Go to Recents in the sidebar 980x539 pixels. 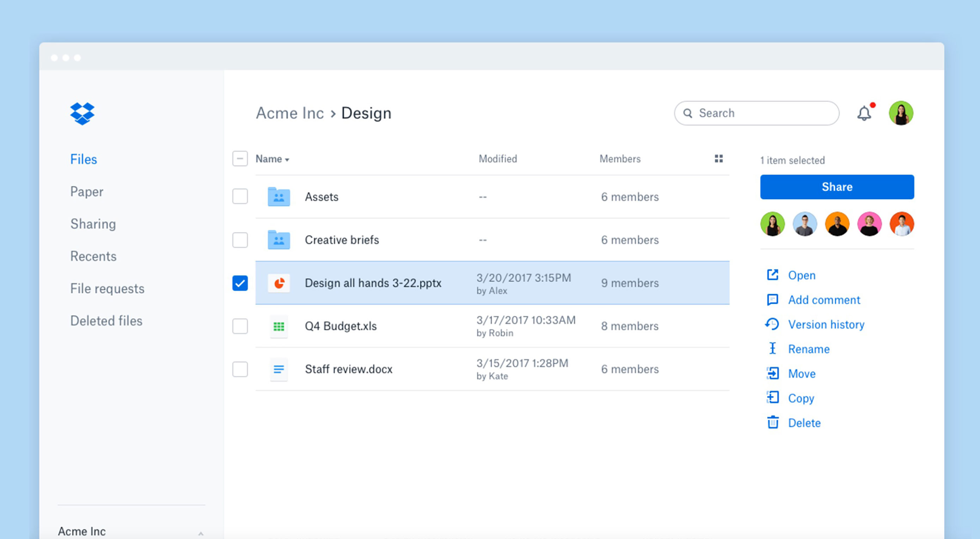[x=93, y=256]
